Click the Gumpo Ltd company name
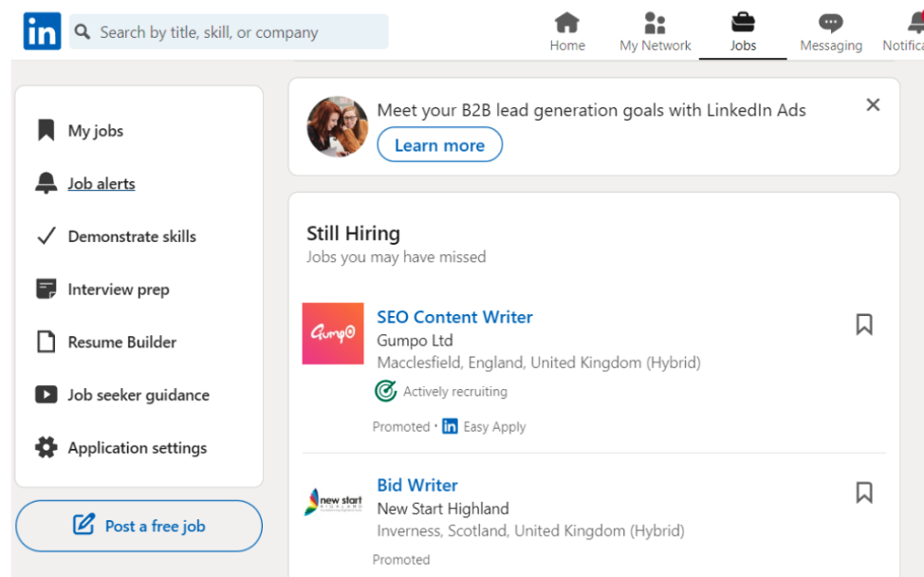This screenshot has height=577, width=924. [415, 341]
